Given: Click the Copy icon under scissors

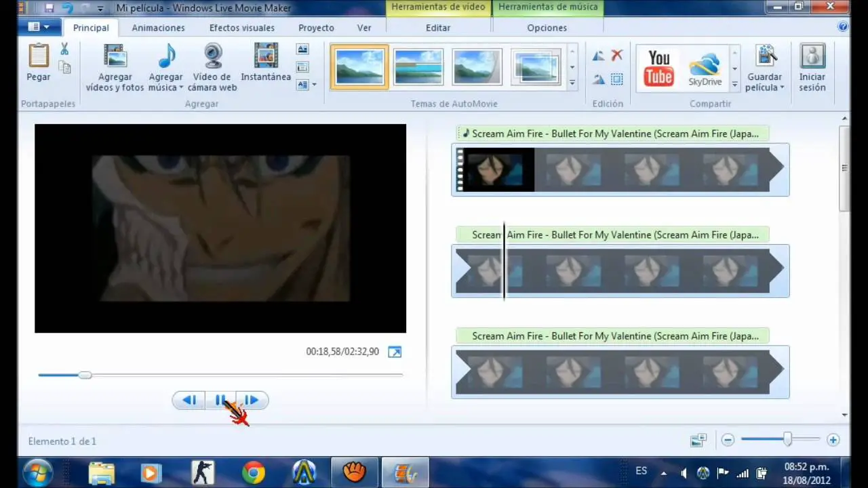Looking at the screenshot, I should [x=64, y=66].
